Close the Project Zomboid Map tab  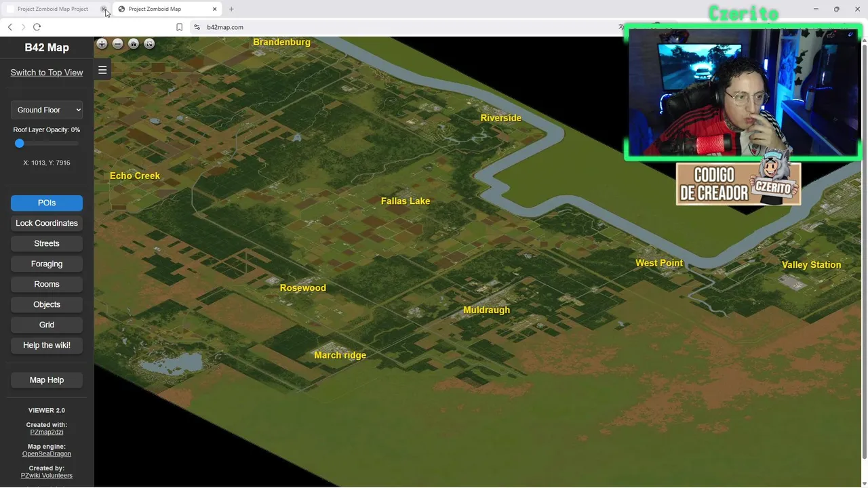[215, 9]
